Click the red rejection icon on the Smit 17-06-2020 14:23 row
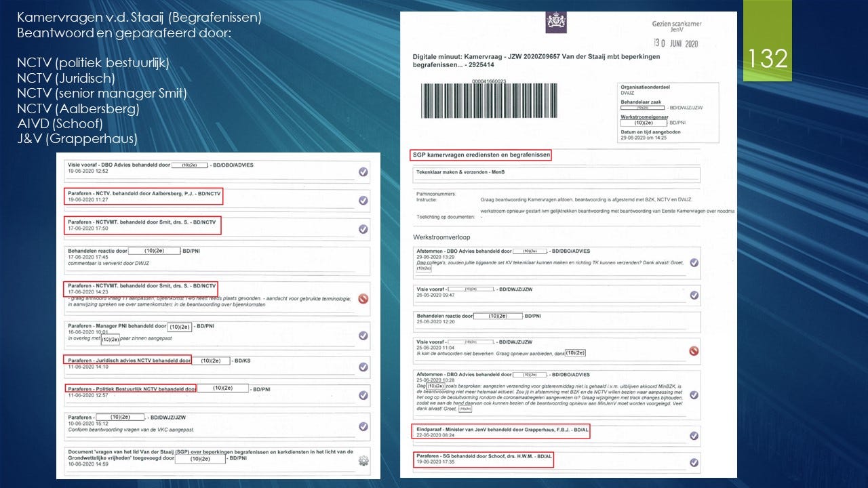The height and width of the screenshot is (488, 868). coord(363,298)
